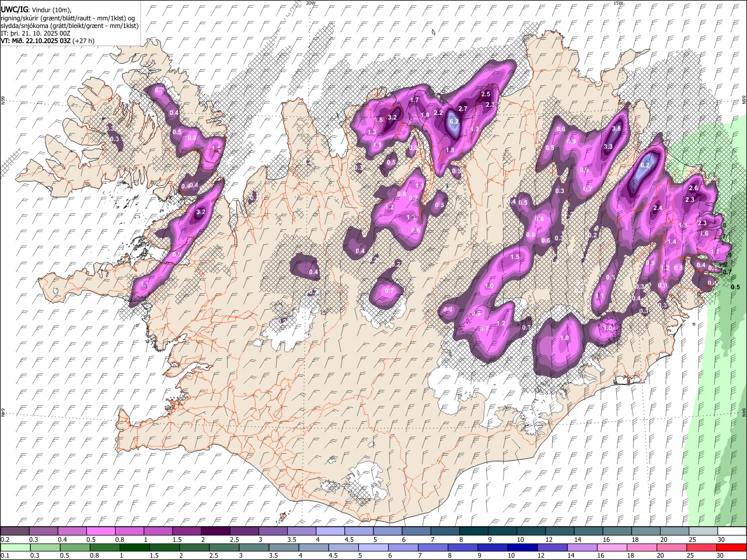The width and height of the screenshot is (747, 560).
Task: Click the '20W' longitude label
Action: click(311, 3)
